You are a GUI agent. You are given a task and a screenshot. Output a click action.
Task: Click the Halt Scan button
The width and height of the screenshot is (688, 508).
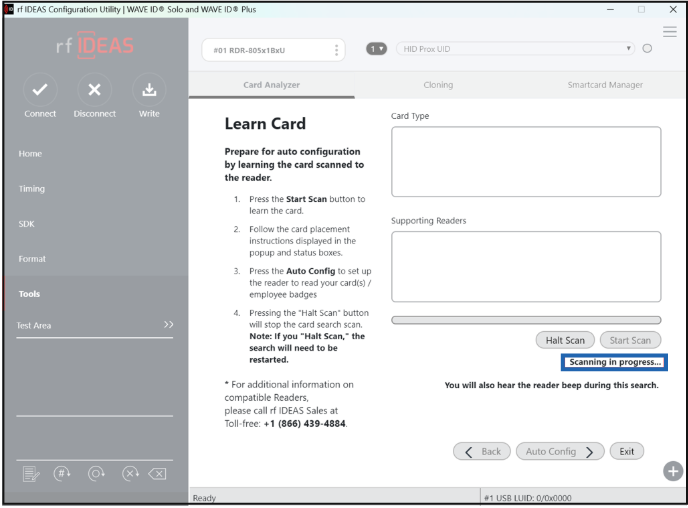(565, 340)
